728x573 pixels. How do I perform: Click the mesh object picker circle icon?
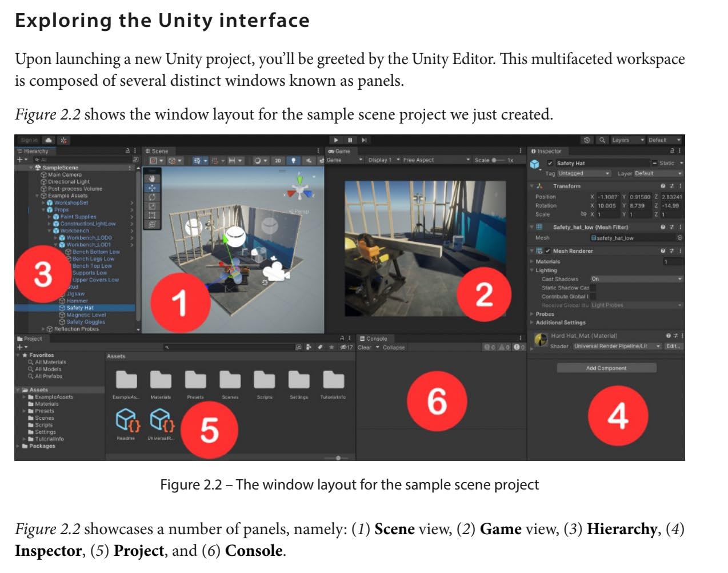[x=680, y=238]
